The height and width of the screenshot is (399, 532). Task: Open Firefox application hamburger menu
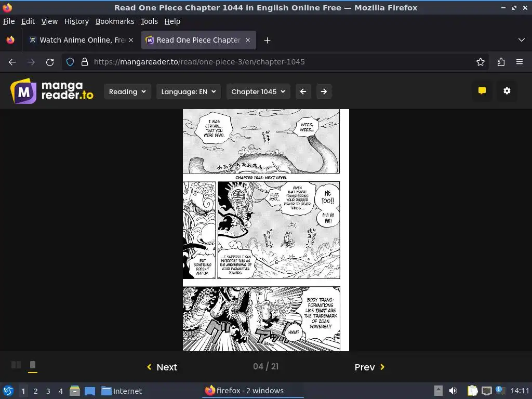pos(520,62)
